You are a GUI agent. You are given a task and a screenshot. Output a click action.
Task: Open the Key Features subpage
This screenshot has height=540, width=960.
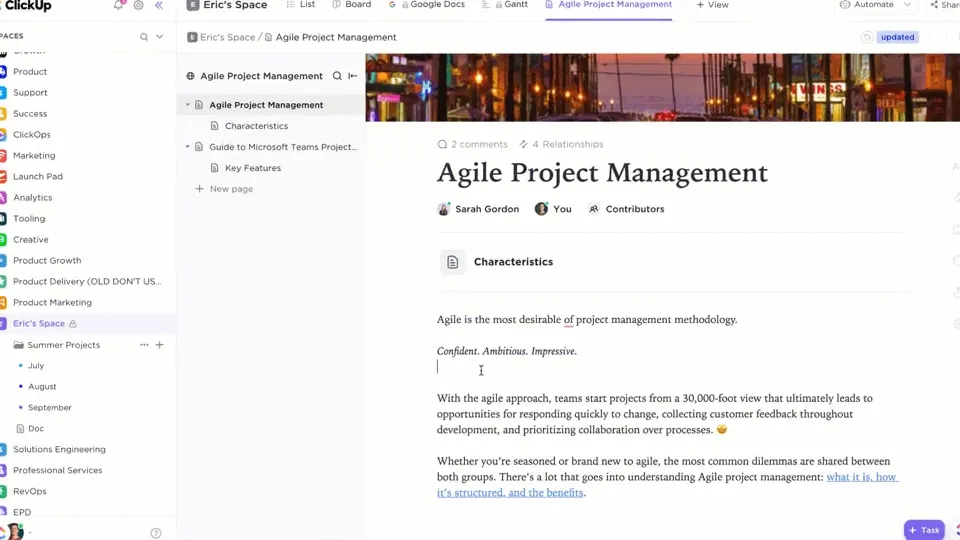coord(252,168)
